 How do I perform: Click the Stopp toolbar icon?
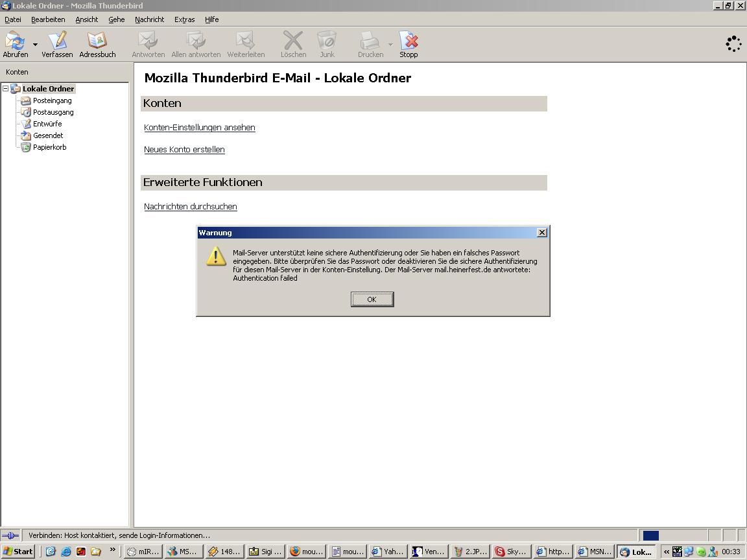click(409, 44)
